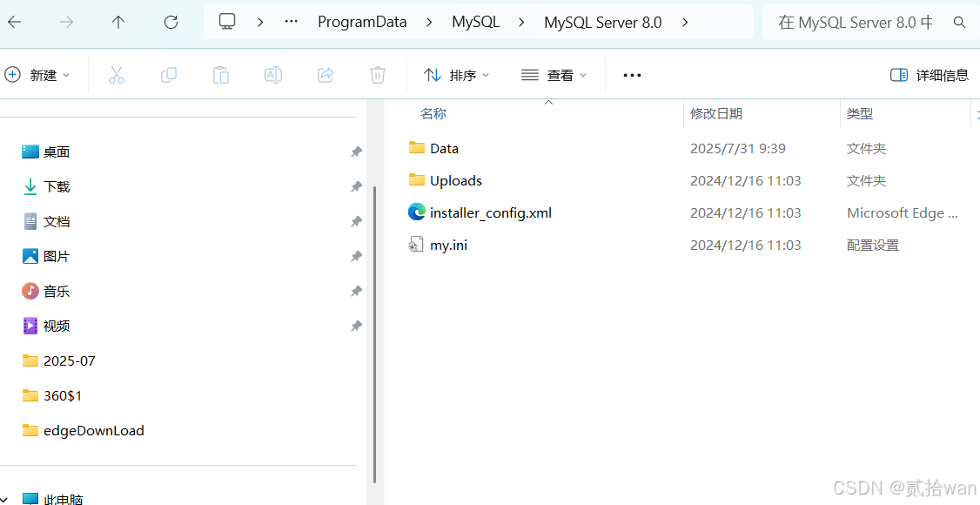
Task: Refresh the current folder view
Action: [x=171, y=23]
